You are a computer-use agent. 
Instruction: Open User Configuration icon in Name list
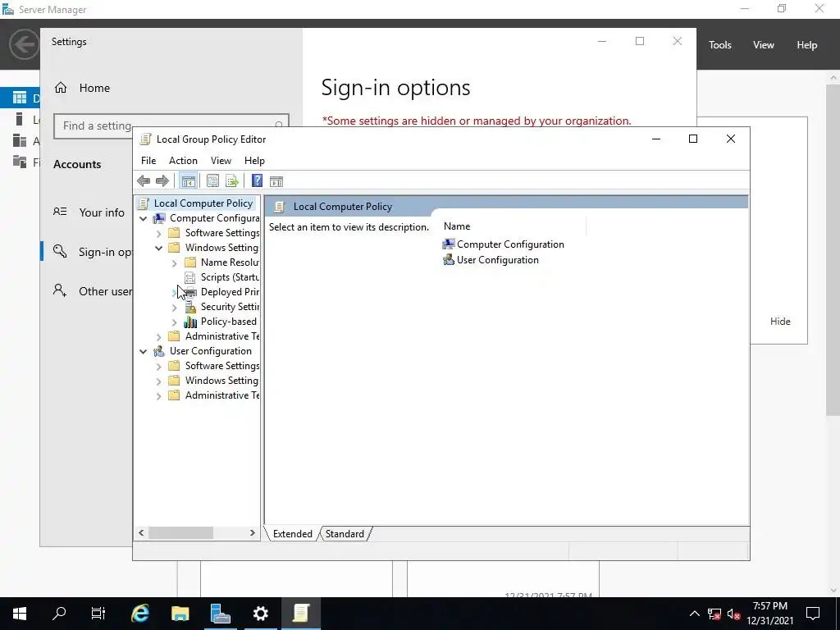click(449, 260)
